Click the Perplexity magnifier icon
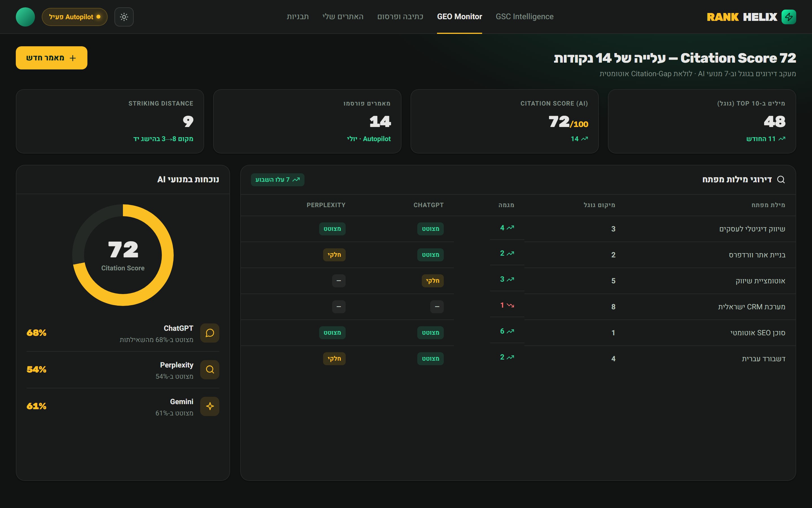The width and height of the screenshot is (812, 508). pyautogui.click(x=210, y=370)
